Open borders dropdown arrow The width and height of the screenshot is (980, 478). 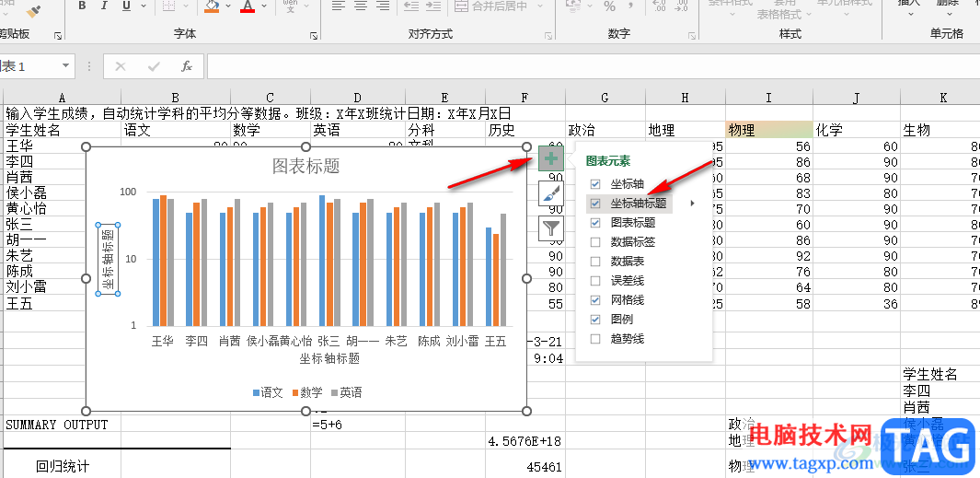coord(186,6)
